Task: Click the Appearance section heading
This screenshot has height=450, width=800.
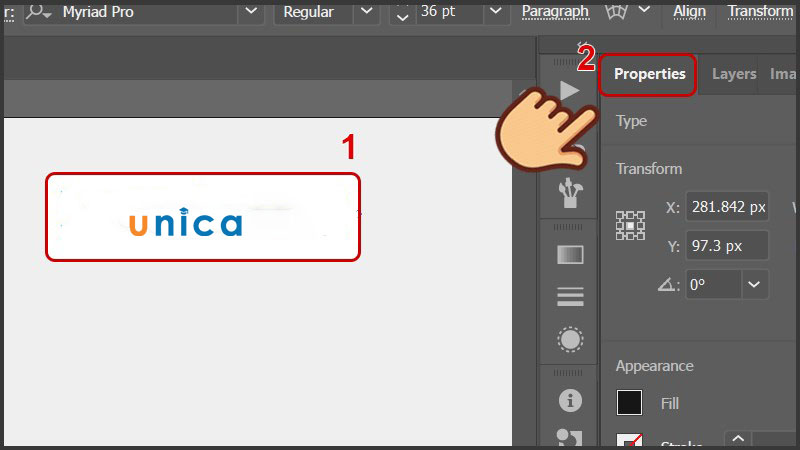Action: pos(654,366)
